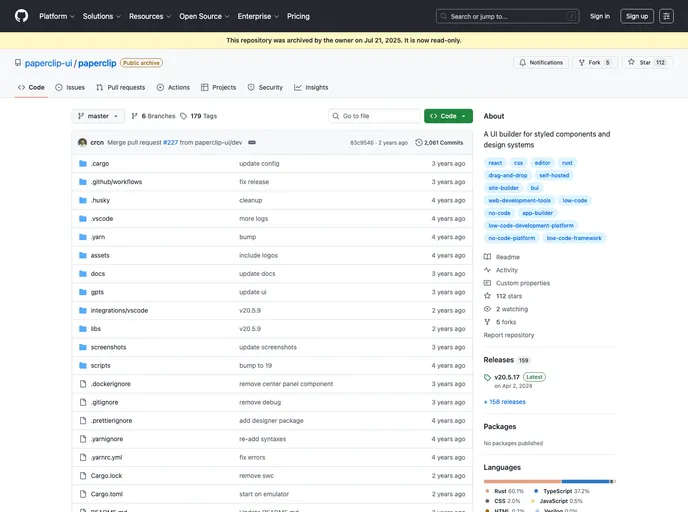Open the integrations/vscode folder
The height and width of the screenshot is (512, 688).
(119, 310)
